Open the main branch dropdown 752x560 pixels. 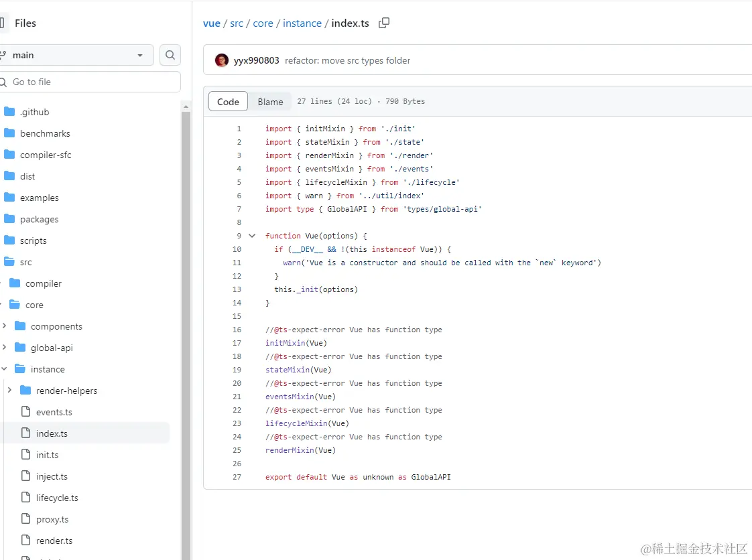pyautogui.click(x=76, y=55)
